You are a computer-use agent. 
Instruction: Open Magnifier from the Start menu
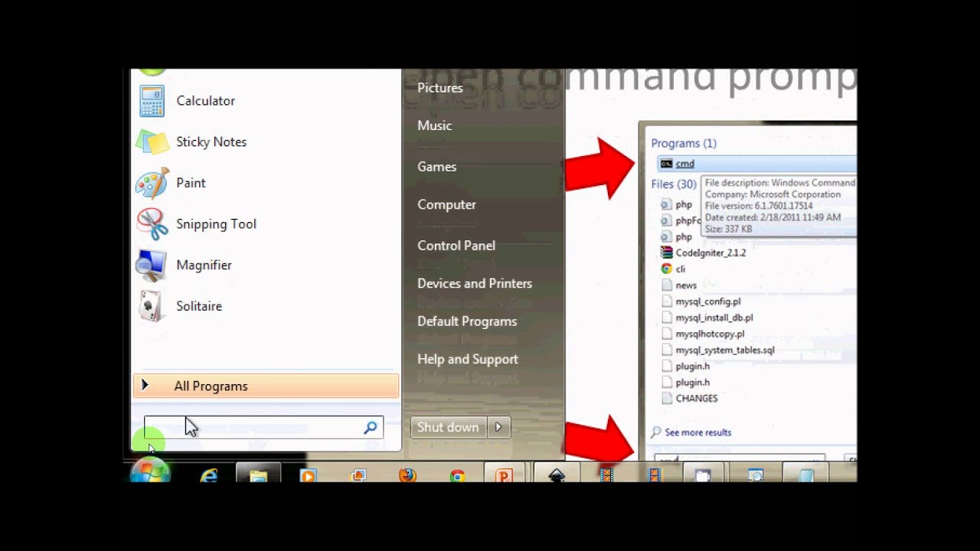[204, 265]
